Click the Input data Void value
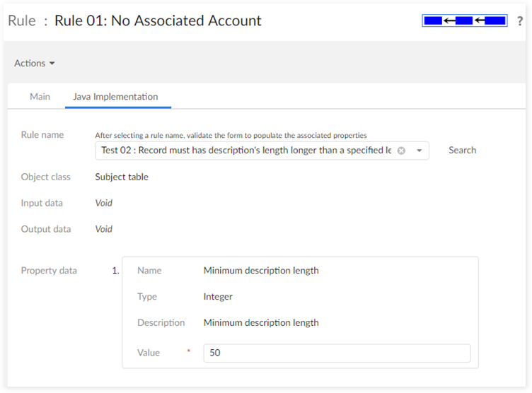 pyautogui.click(x=104, y=203)
